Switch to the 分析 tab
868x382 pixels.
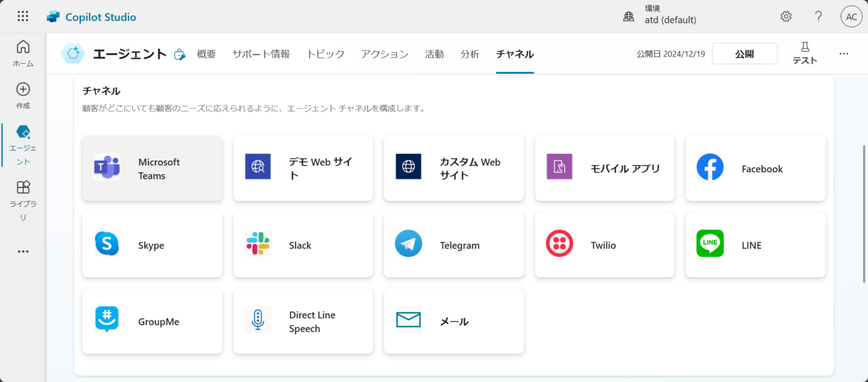(470, 54)
